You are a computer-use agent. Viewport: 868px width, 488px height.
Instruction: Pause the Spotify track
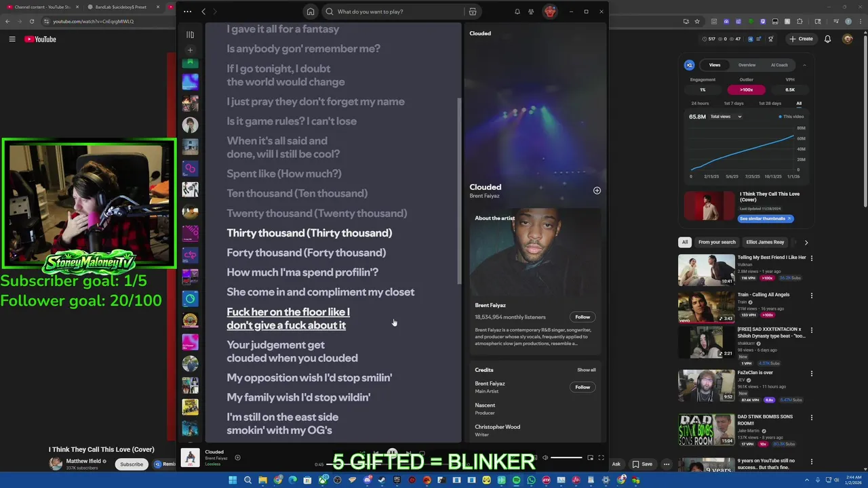coord(392,453)
